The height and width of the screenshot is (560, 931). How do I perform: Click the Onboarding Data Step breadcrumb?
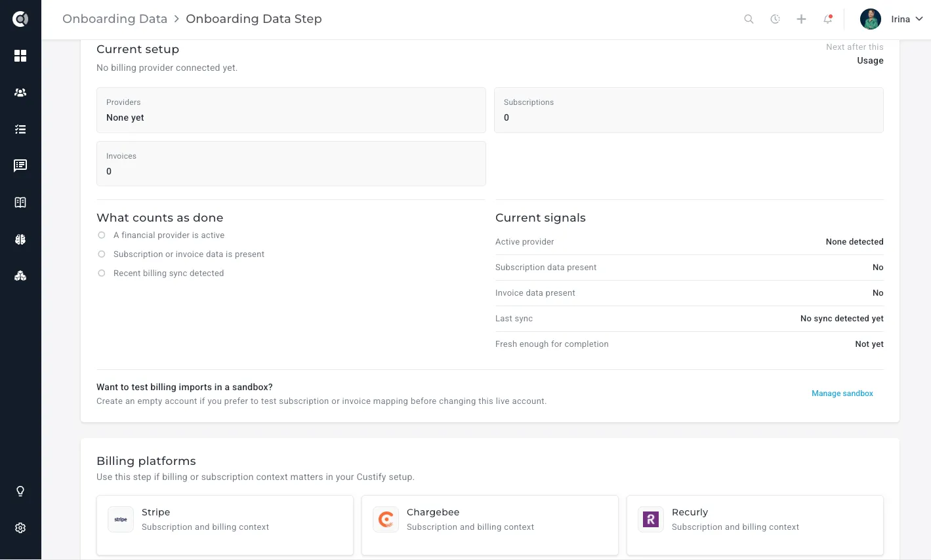254,19
